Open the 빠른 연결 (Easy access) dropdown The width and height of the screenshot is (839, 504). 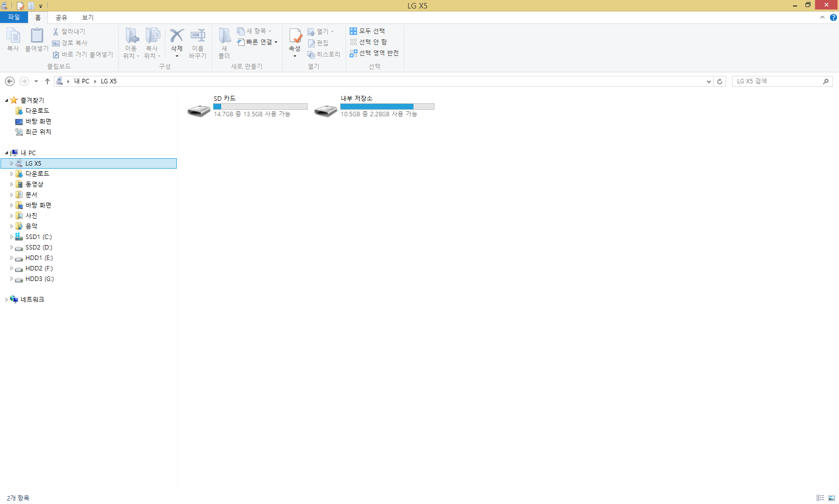[x=257, y=42]
